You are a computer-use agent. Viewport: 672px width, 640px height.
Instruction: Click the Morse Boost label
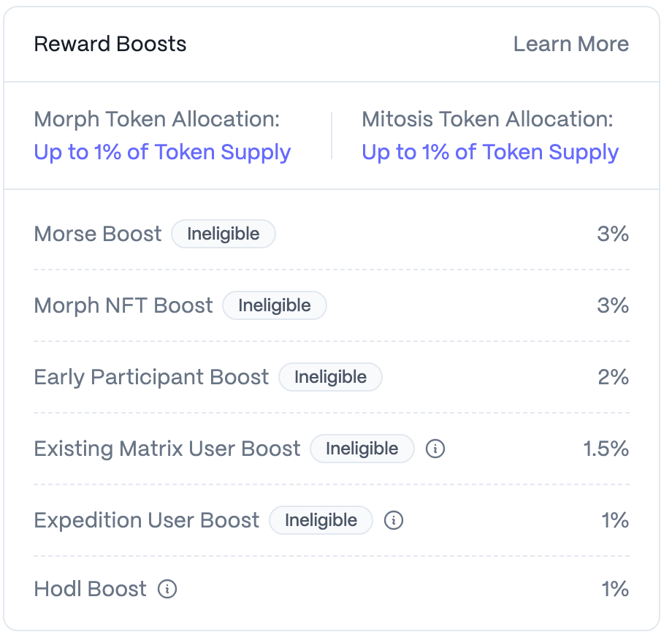(x=98, y=234)
